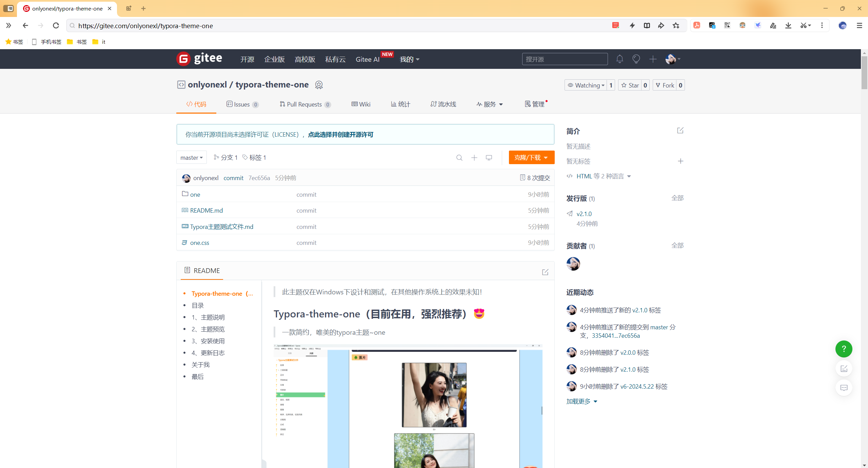Bookmark page with star icon in address bar
This screenshot has width=868, height=468.
[x=676, y=25]
